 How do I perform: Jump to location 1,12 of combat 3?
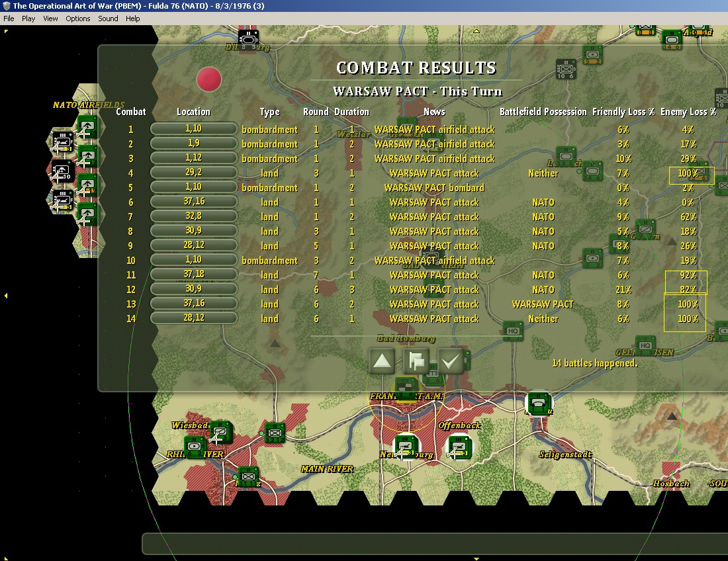pyautogui.click(x=194, y=157)
